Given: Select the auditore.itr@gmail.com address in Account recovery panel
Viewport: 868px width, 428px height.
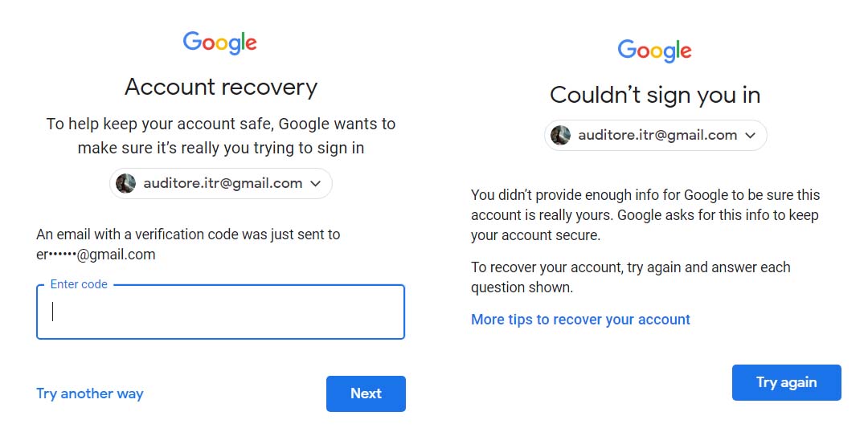Looking at the screenshot, I should pos(223,183).
